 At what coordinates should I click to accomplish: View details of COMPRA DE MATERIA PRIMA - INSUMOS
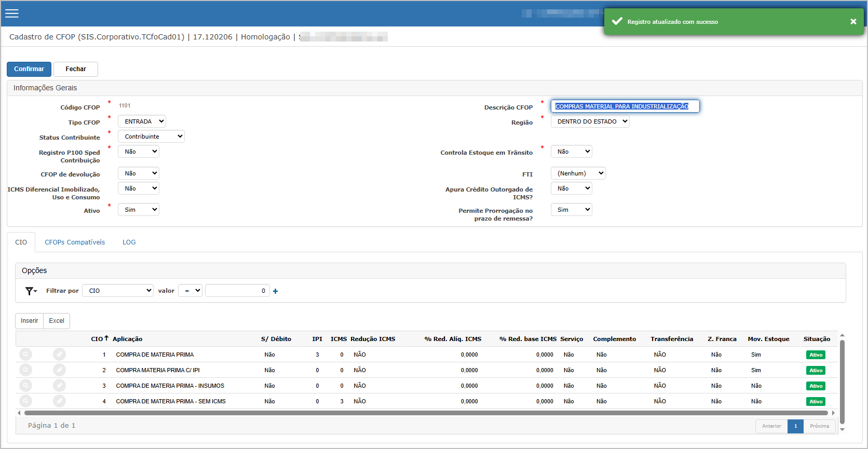point(25,386)
